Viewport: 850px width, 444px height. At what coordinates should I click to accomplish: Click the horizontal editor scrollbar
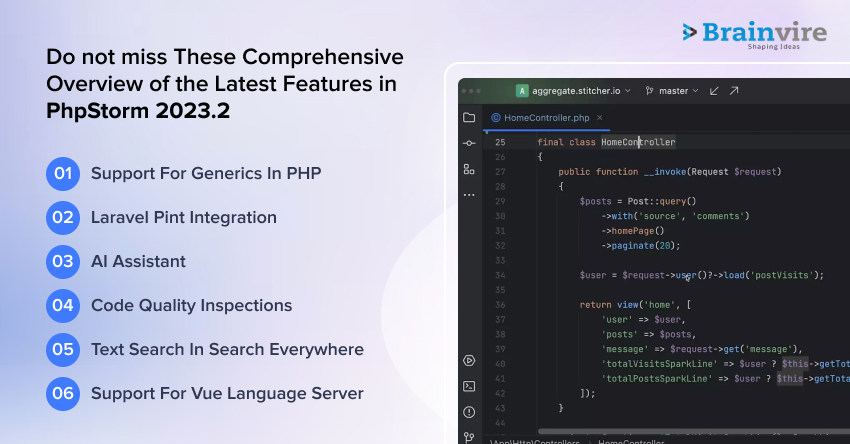(x=694, y=432)
